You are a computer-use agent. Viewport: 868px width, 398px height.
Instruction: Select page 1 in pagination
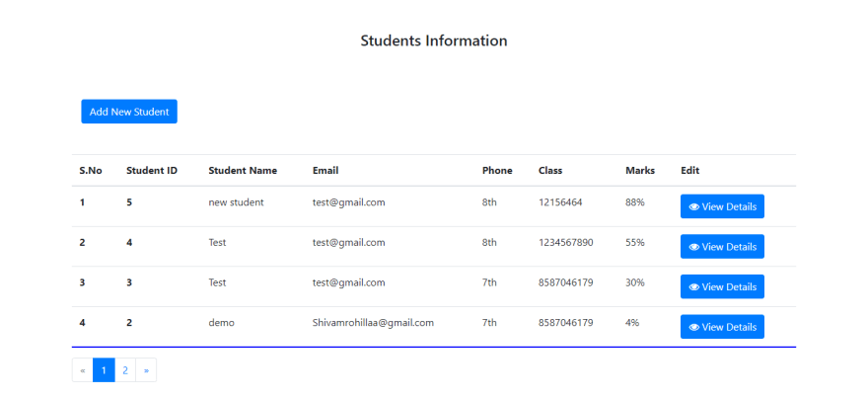click(x=104, y=370)
